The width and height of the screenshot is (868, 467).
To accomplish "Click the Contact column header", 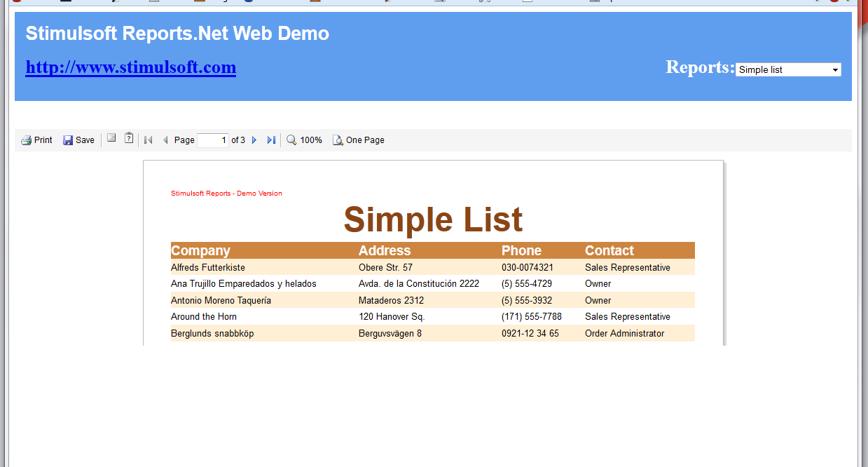I will tap(609, 250).
